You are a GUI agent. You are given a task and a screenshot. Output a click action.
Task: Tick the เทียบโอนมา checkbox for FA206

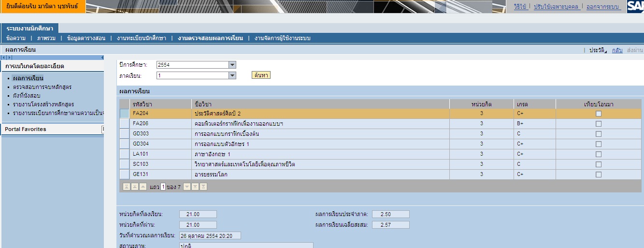[599, 124]
